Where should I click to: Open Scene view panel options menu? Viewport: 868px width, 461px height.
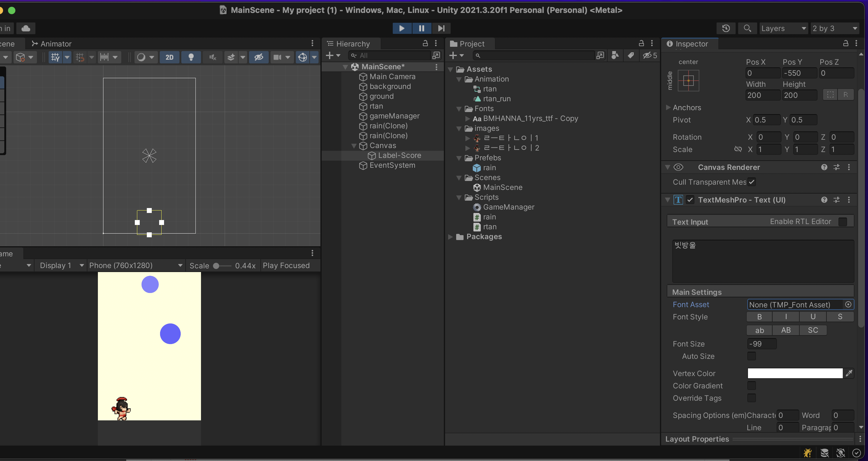(312, 43)
